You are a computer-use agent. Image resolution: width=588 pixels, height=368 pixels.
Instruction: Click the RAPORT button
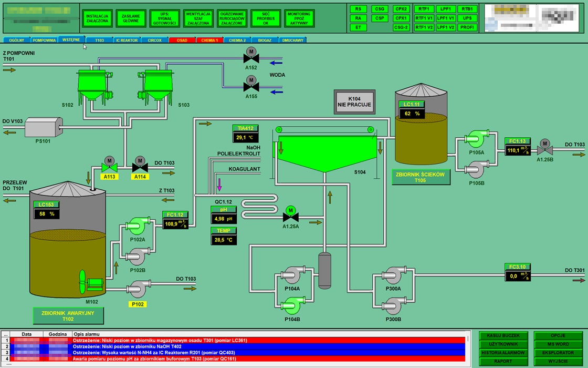click(502, 361)
